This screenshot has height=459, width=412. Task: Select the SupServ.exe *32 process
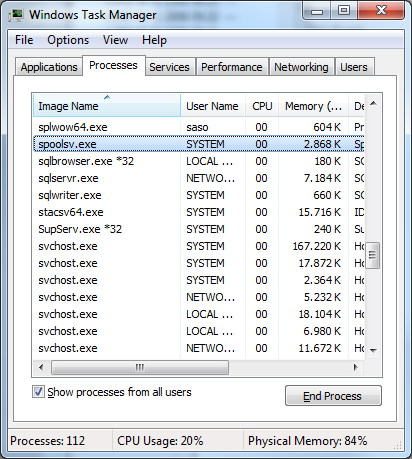(x=199, y=229)
